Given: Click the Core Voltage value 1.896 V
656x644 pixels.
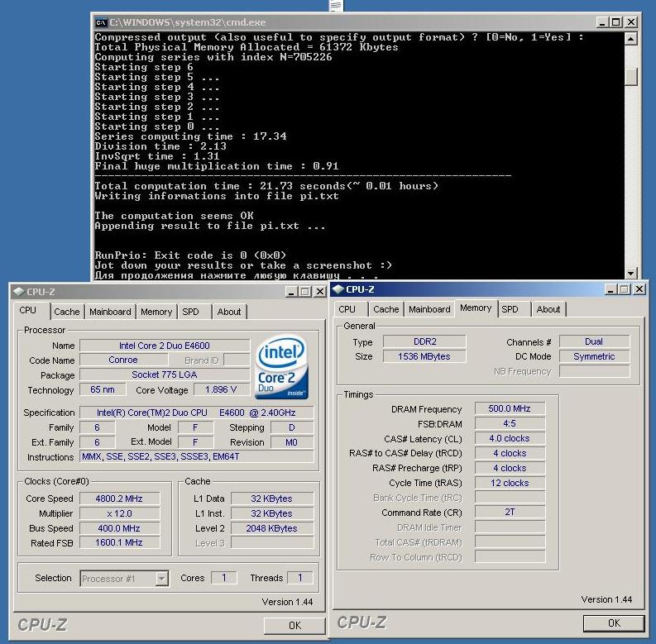Looking at the screenshot, I should (222, 389).
